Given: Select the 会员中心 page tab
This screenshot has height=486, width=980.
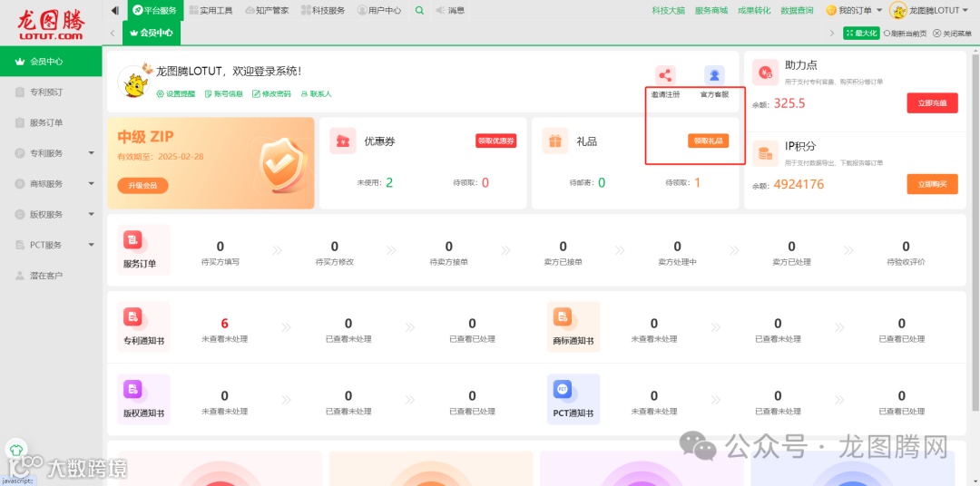Looking at the screenshot, I should [152, 33].
